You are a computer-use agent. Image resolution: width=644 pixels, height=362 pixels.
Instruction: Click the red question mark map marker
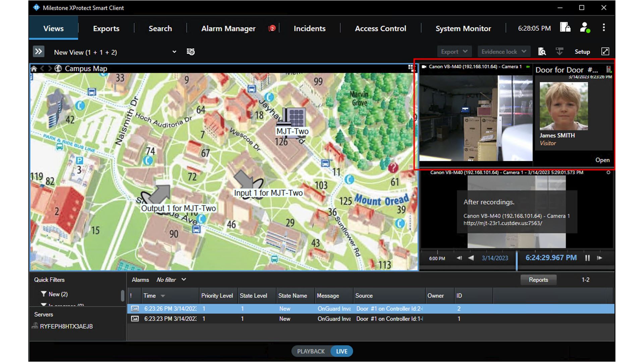click(393, 167)
